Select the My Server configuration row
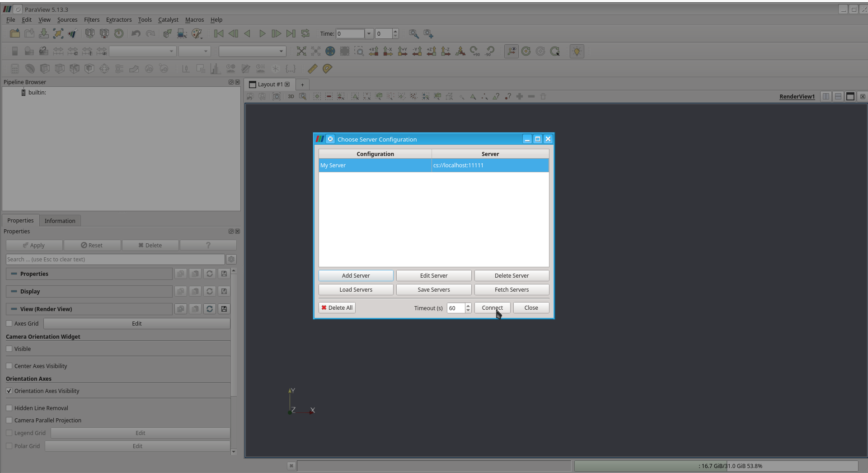868x473 pixels. tap(434, 165)
